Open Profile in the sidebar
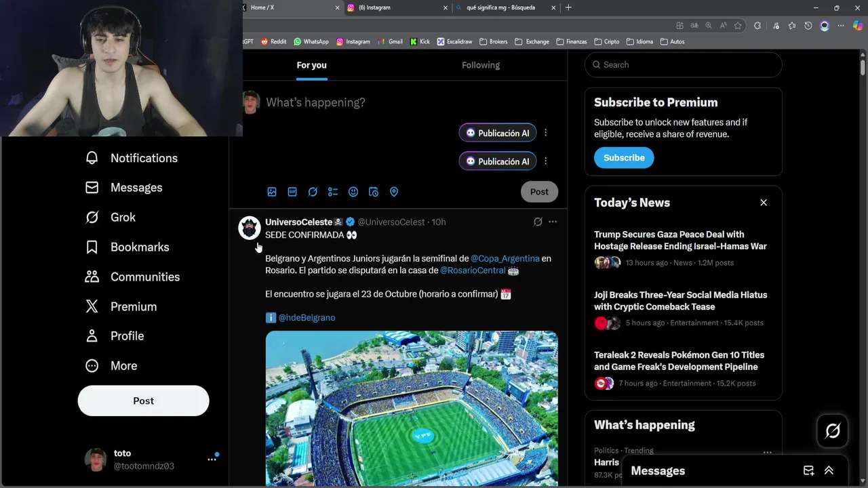Image resolution: width=868 pixels, height=488 pixels. (115, 336)
